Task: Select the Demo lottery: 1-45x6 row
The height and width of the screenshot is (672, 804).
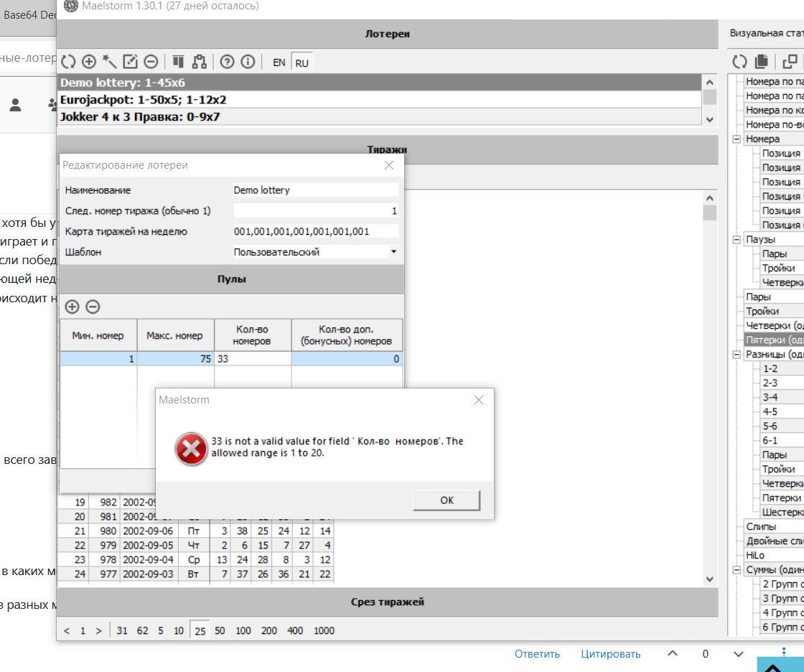Action: [x=380, y=83]
